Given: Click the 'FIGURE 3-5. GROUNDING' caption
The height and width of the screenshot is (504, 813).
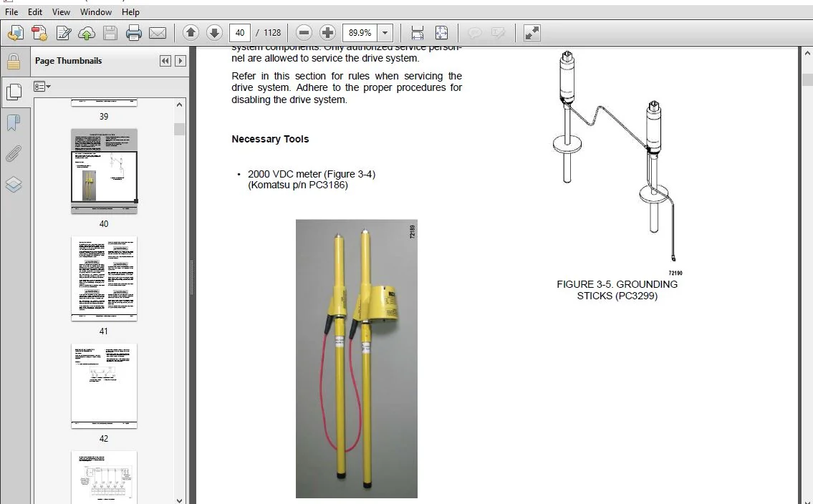Looking at the screenshot, I should 617,284.
